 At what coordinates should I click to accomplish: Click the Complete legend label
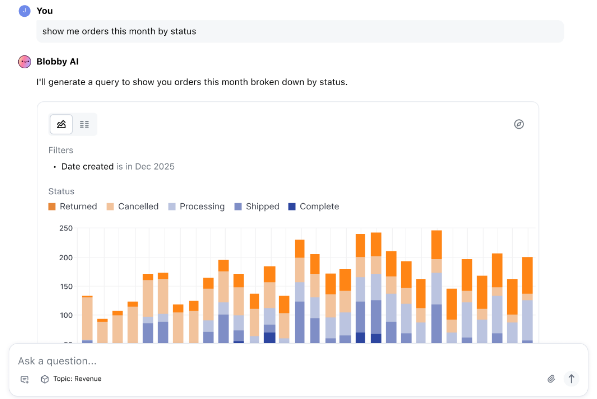319,206
